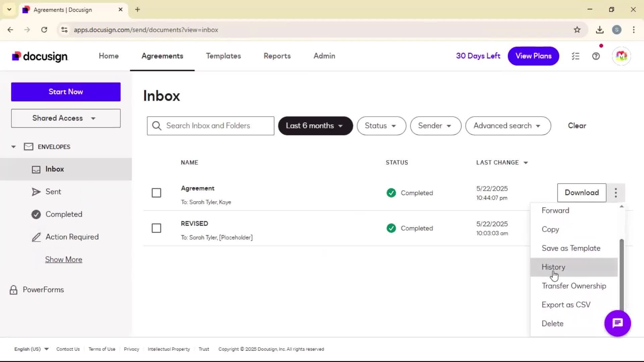
Task: Clear the applied filters
Action: [x=577, y=126]
